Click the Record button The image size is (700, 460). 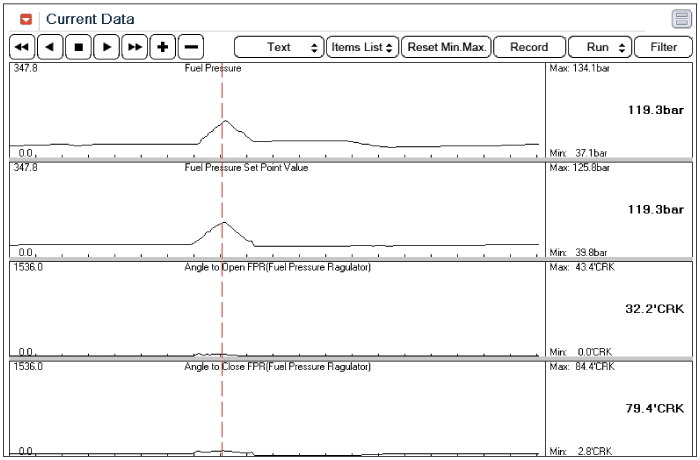pyautogui.click(x=529, y=47)
